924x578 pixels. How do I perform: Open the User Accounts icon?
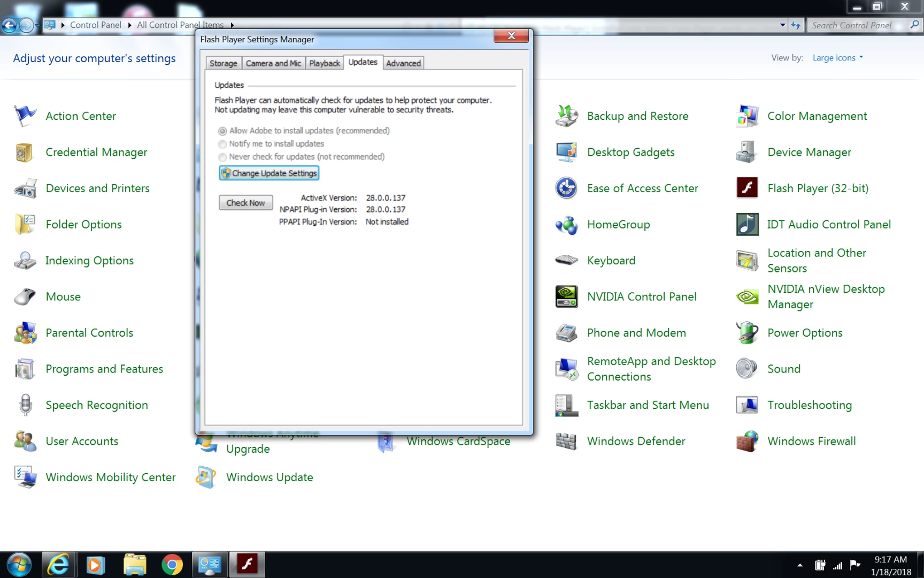tap(25, 441)
